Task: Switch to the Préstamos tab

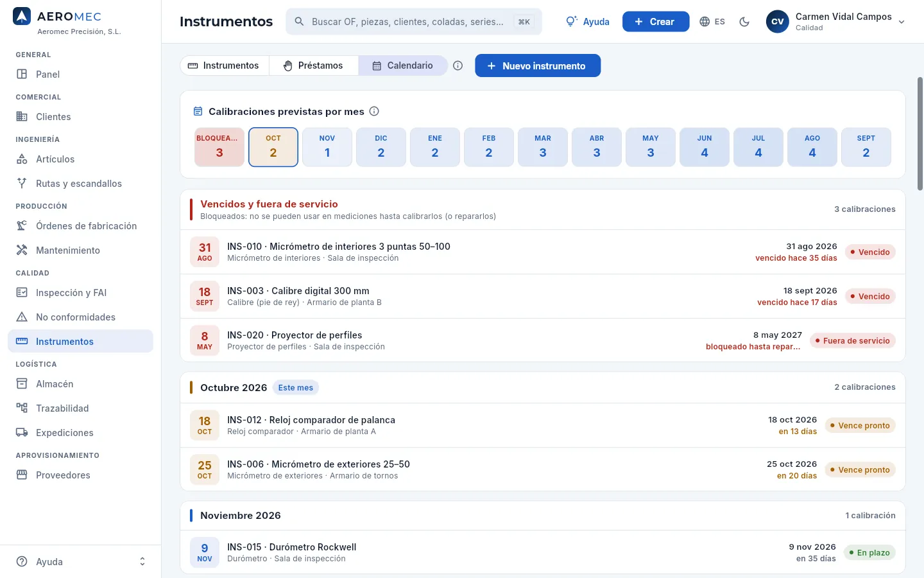Action: (314, 66)
